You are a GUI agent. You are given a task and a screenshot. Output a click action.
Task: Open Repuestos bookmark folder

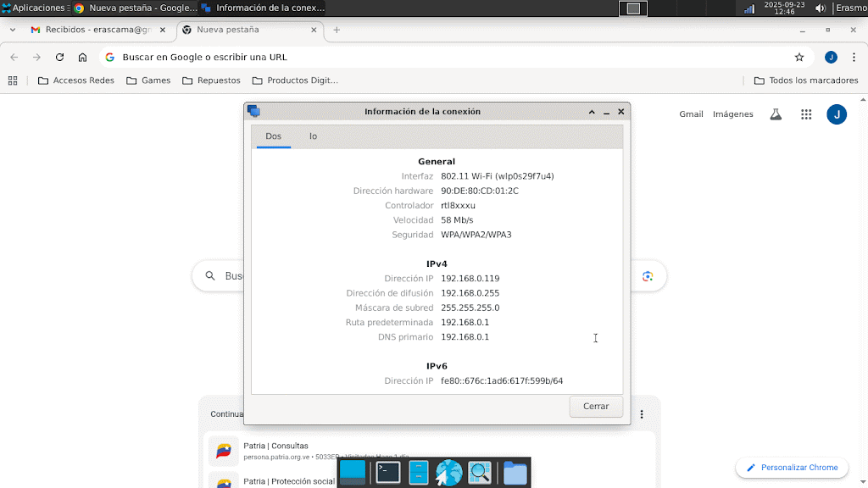pyautogui.click(x=211, y=80)
